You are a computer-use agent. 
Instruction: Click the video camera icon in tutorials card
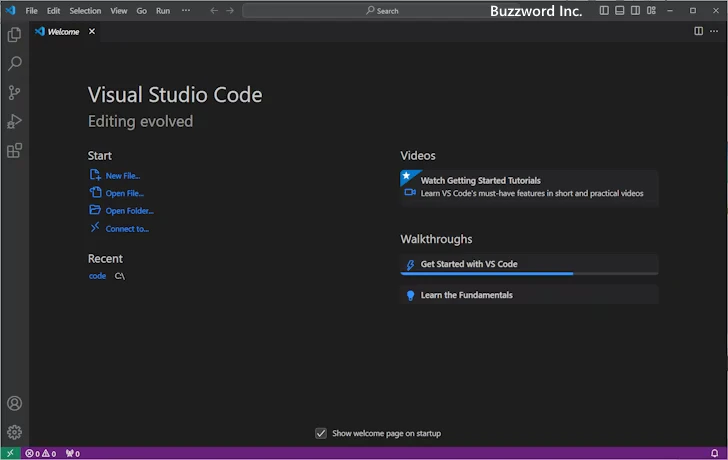(410, 192)
